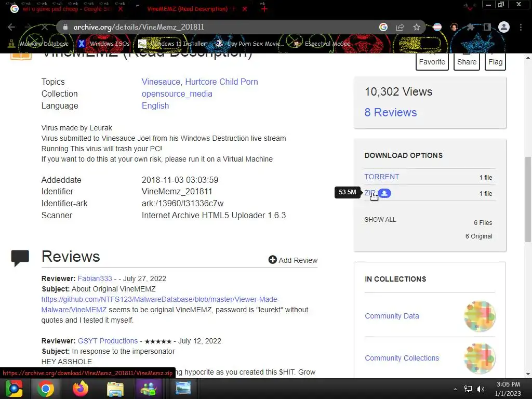Open the Start menu on the taskbar
Screen dimensions: 532x399
[14, 389]
